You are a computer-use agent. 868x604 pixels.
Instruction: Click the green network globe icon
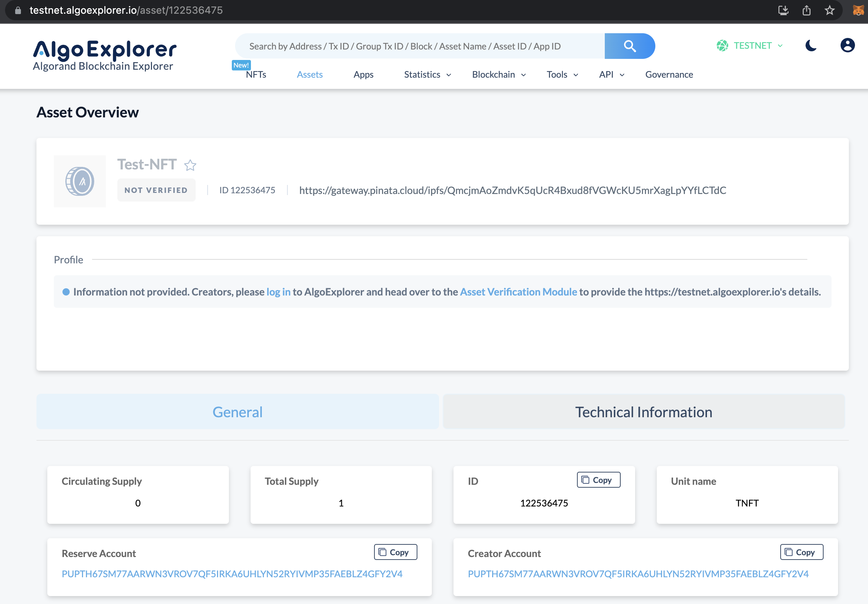pyautogui.click(x=722, y=46)
